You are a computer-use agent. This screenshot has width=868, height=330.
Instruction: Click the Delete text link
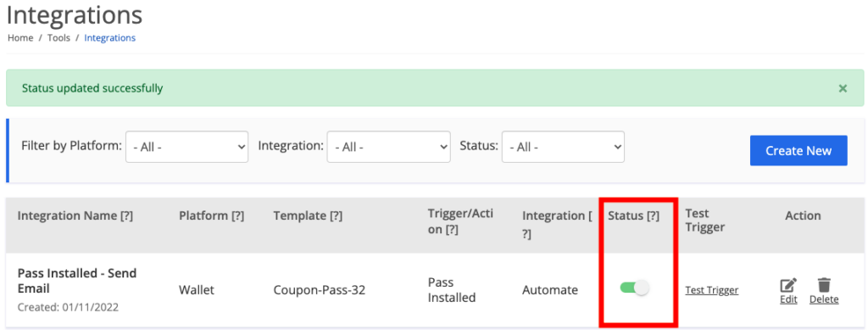(824, 299)
